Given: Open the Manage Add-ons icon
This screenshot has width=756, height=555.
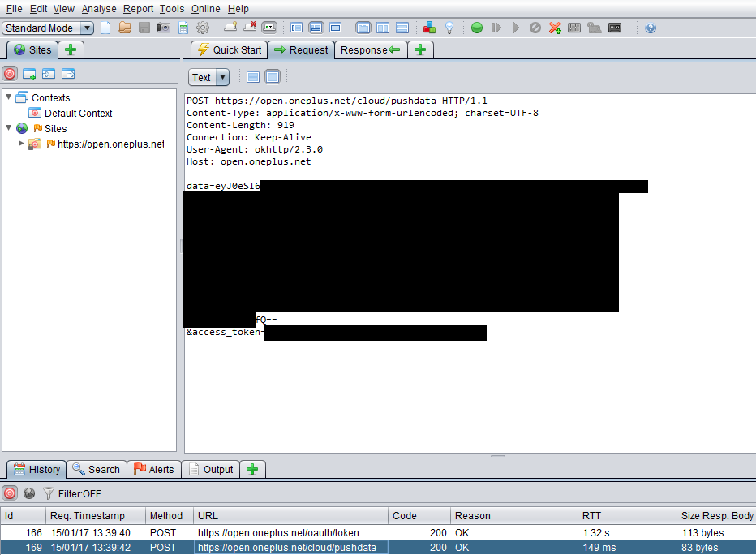Looking at the screenshot, I should [429, 27].
